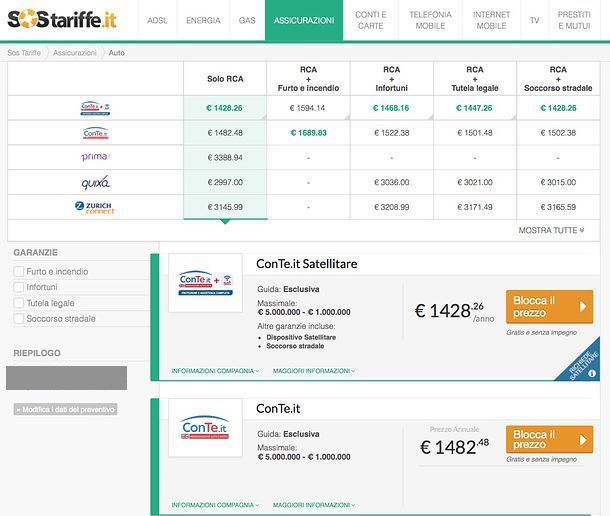Open the ConTe.it Satellitare offer title

pos(307,264)
